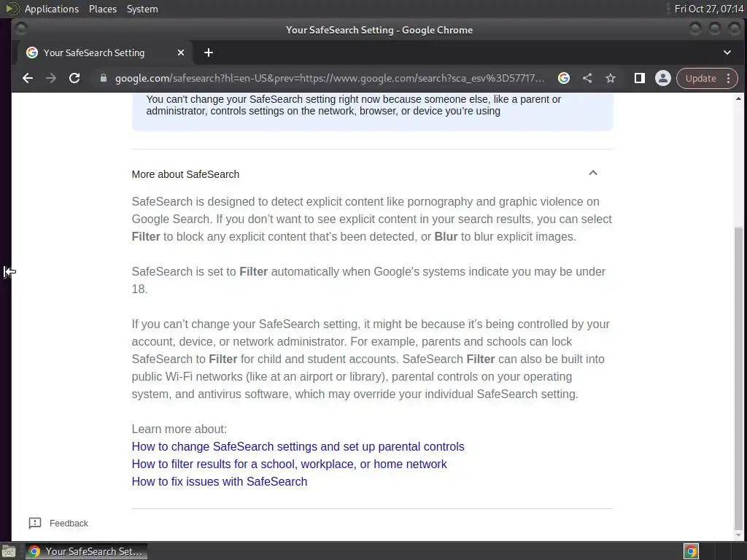Select the Your SafeSearch Setting tab
This screenshot has height=560, width=747.
click(105, 52)
